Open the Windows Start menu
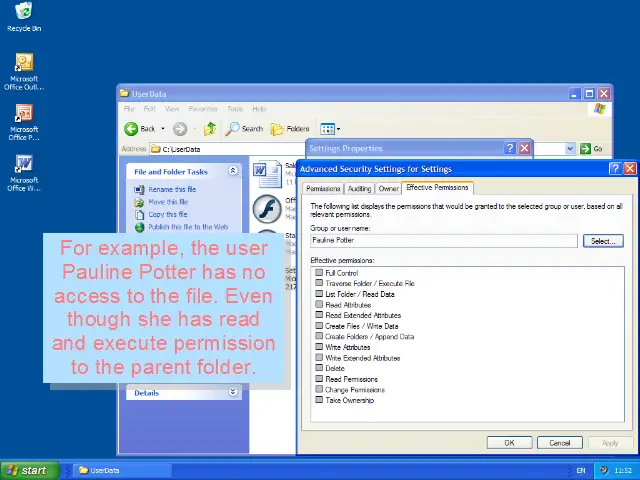640x480 pixels. (28, 470)
